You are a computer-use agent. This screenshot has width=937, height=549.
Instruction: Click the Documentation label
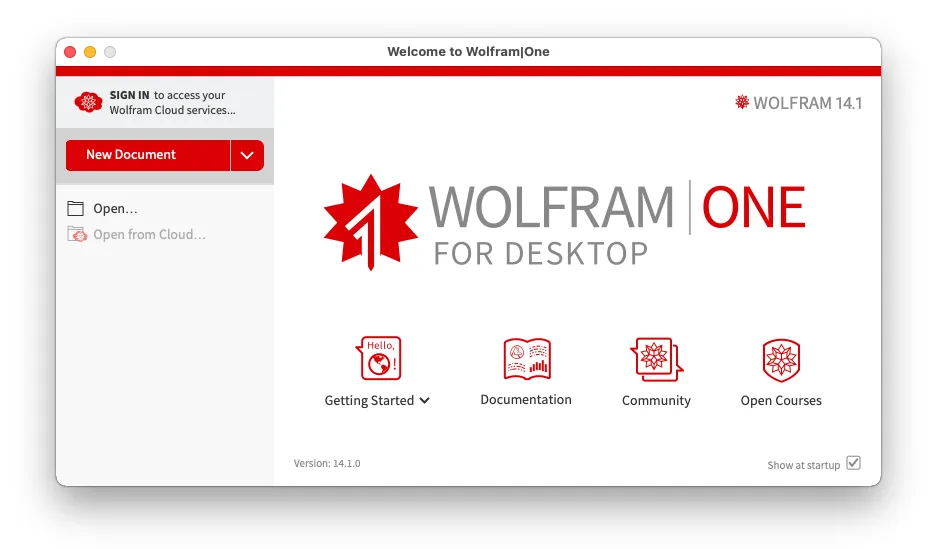click(526, 400)
